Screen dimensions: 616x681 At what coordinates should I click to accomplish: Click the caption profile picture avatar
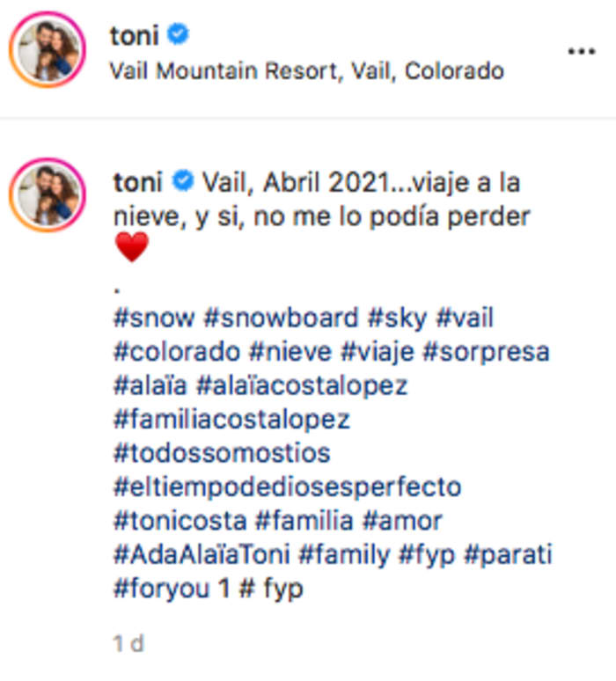click(x=47, y=196)
